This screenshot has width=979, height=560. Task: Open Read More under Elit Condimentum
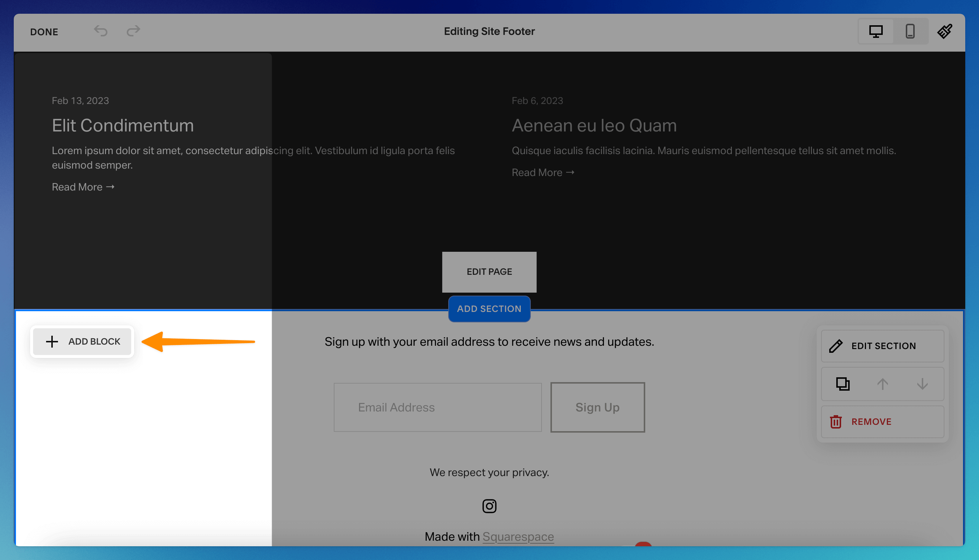pyautogui.click(x=83, y=187)
